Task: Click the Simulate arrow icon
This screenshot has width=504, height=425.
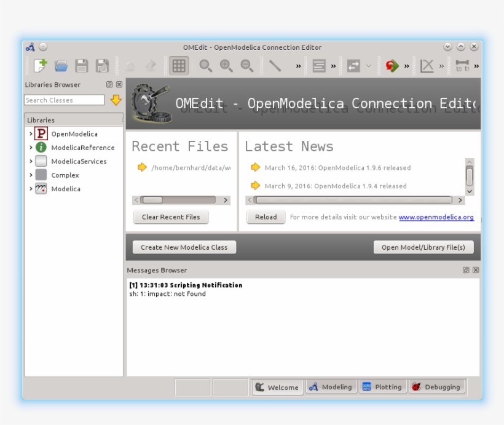Action: [392, 66]
